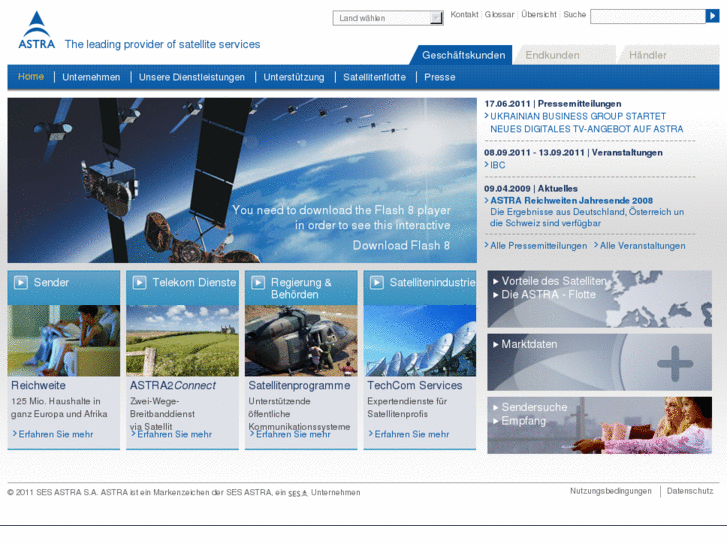Open ASTRA Reichweiten Jahresende 2008 link
The width and height of the screenshot is (727, 545).
(x=571, y=200)
